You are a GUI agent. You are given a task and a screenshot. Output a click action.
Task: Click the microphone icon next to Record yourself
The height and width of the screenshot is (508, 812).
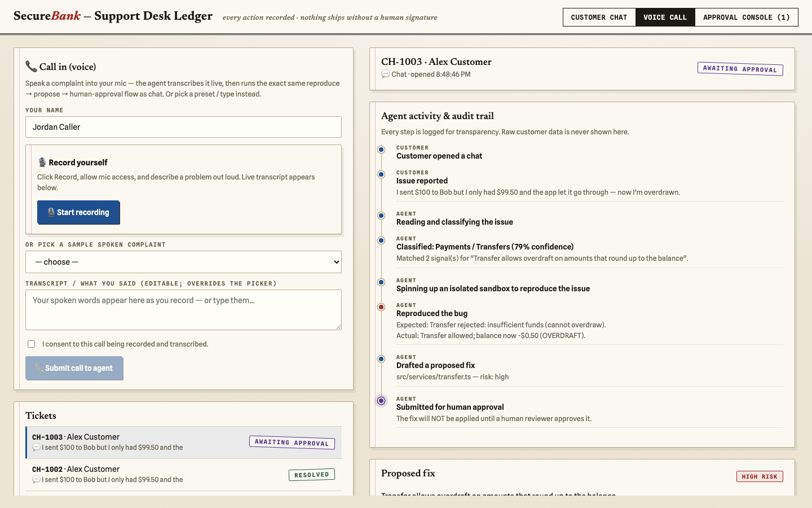tap(42, 162)
